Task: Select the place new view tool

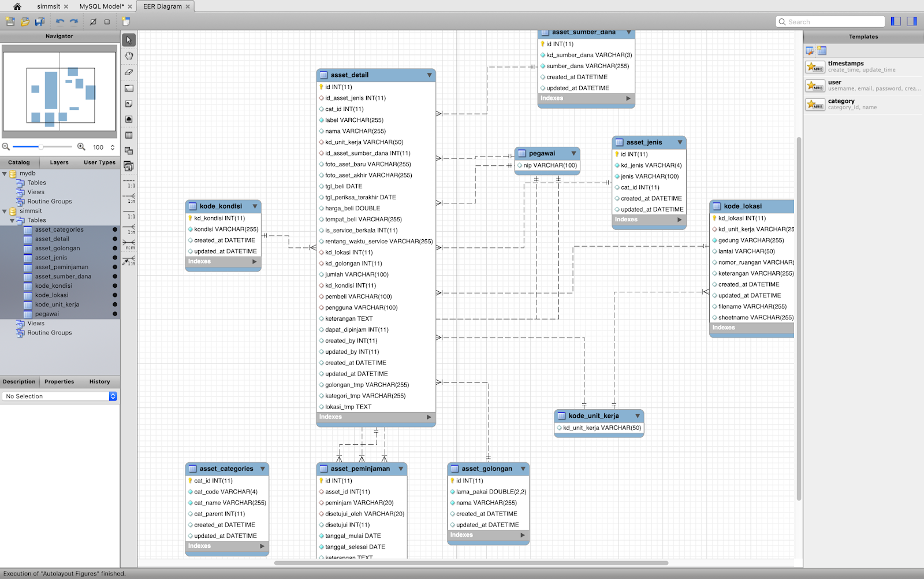Action: pos(129,151)
